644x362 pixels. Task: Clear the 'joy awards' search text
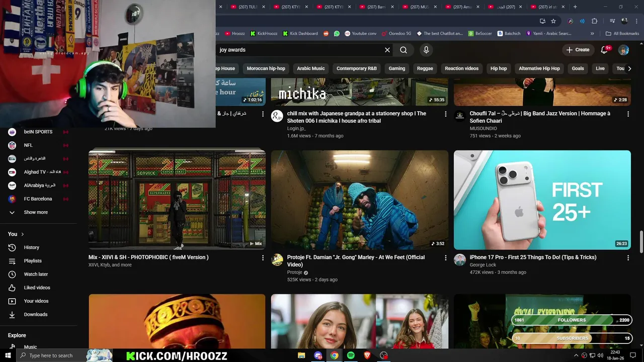[387, 50]
